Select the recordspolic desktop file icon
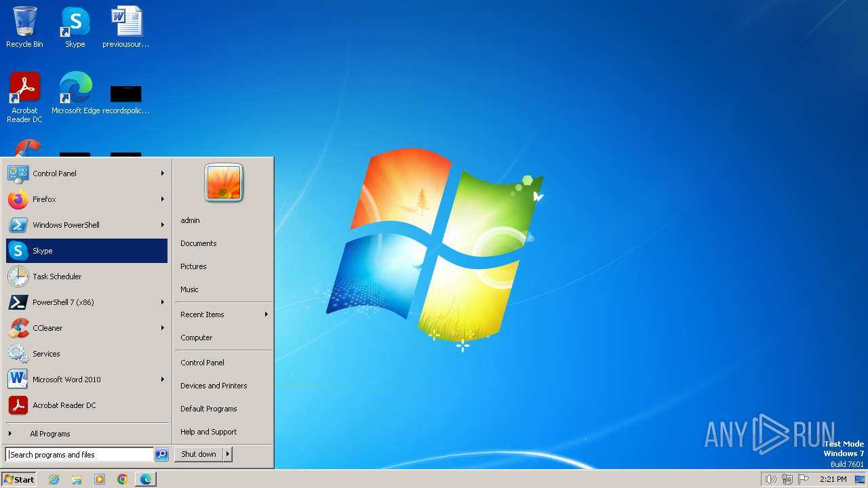This screenshot has height=488, width=868. 126,99
